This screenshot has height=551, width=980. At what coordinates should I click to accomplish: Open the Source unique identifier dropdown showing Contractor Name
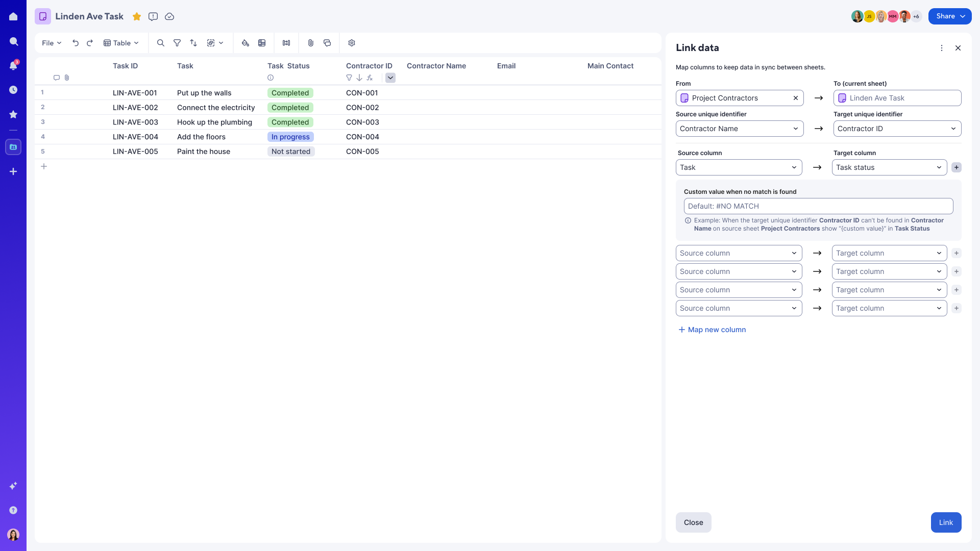pyautogui.click(x=739, y=129)
